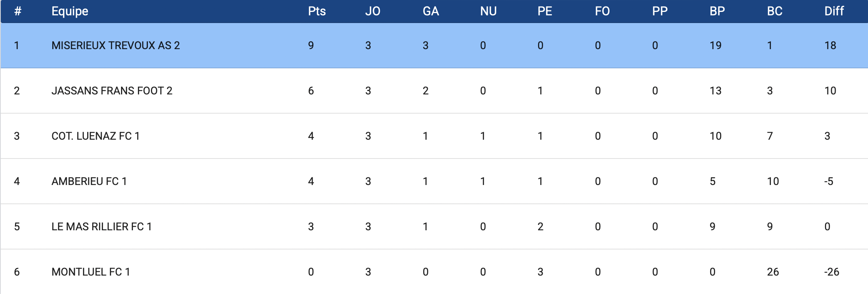Select the PE column header
The width and height of the screenshot is (868, 294).
pos(545,11)
